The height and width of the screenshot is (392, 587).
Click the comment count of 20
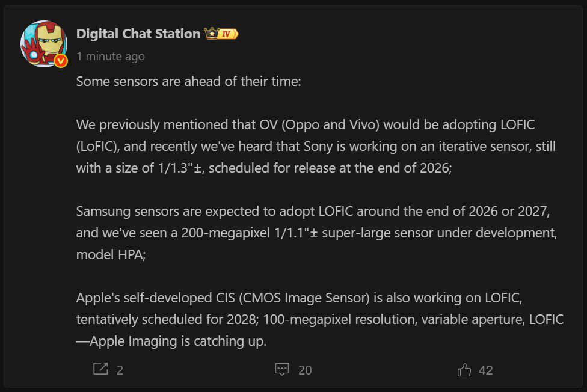tap(305, 370)
